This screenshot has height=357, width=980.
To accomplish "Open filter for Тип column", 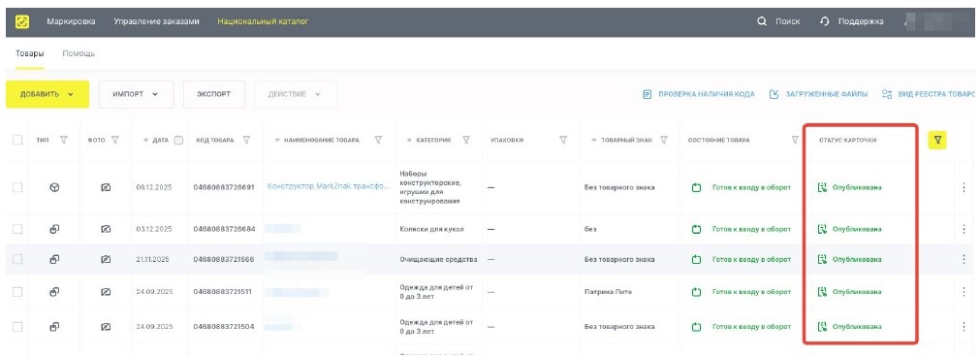I will point(64,140).
